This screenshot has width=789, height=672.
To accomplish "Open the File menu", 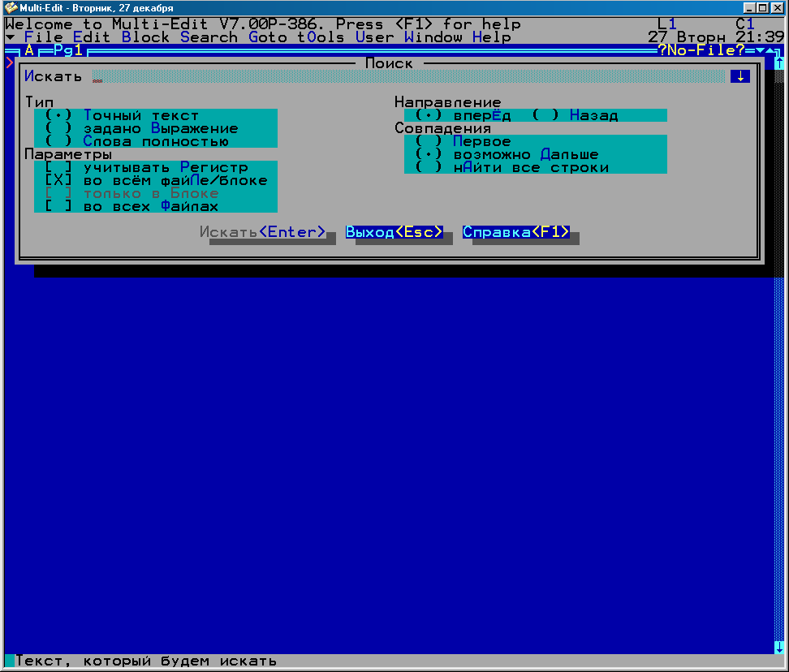I will pyautogui.click(x=44, y=37).
